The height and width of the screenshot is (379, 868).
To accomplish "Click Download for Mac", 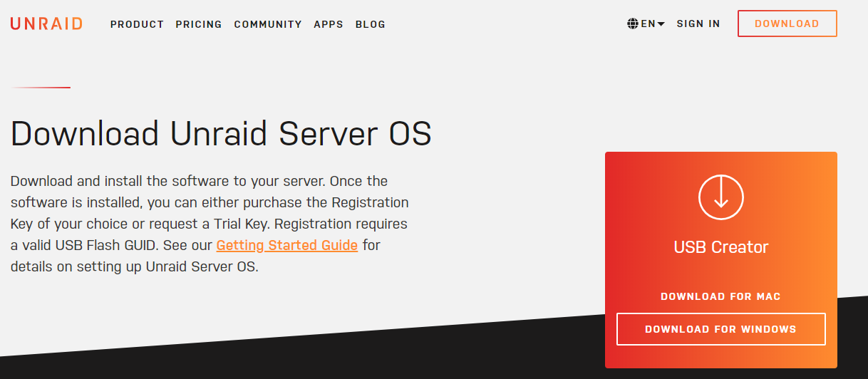I will click(721, 296).
